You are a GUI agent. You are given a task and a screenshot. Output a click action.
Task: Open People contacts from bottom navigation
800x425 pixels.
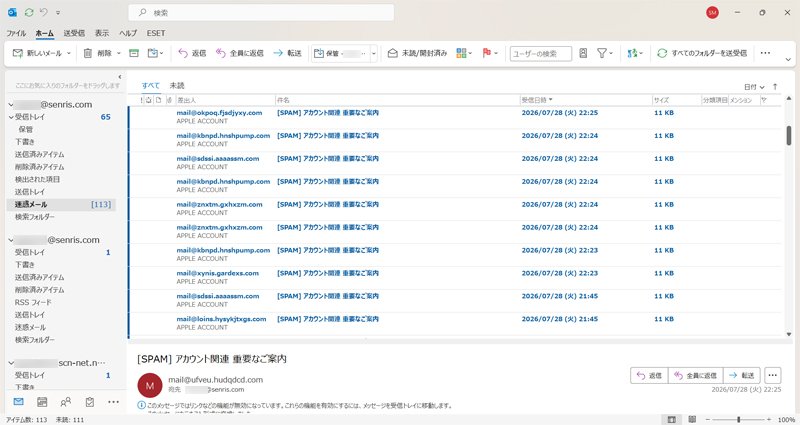pyautogui.click(x=66, y=402)
